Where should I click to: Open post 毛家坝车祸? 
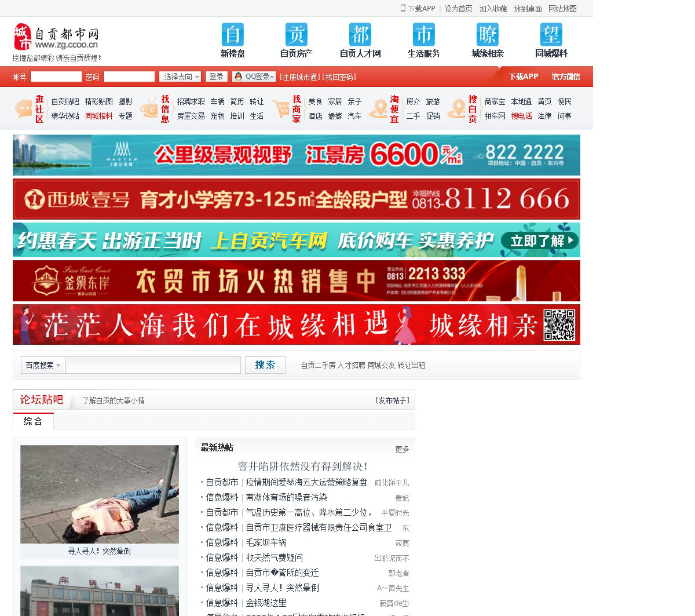(x=266, y=542)
